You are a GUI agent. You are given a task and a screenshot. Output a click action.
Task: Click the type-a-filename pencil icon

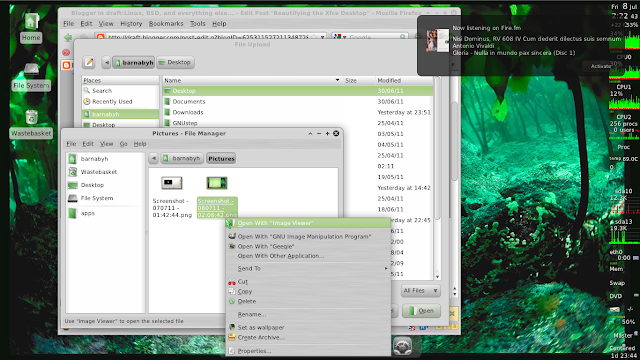coord(89,62)
